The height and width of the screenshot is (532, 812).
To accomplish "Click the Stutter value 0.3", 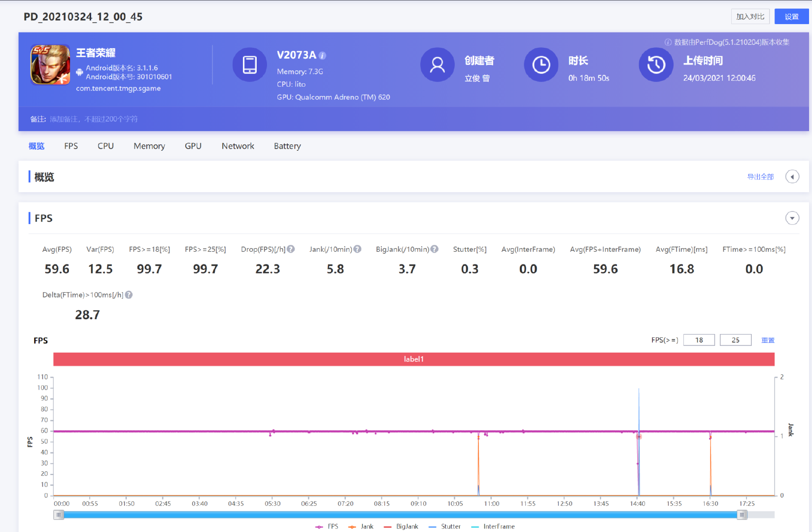I will [470, 269].
